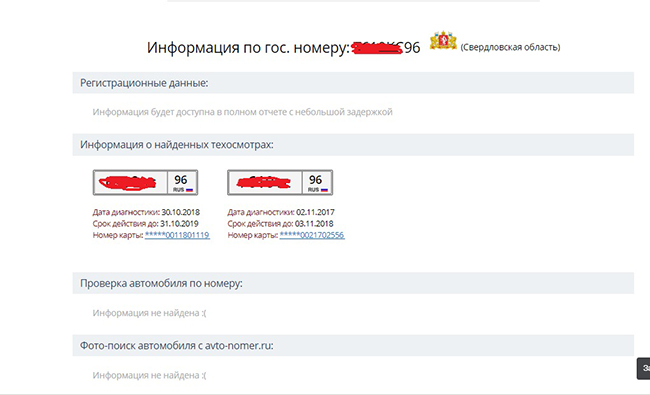The width and height of the screenshot is (650, 395).
Task: Open inspection card link *****0011801119
Action: click(177, 235)
